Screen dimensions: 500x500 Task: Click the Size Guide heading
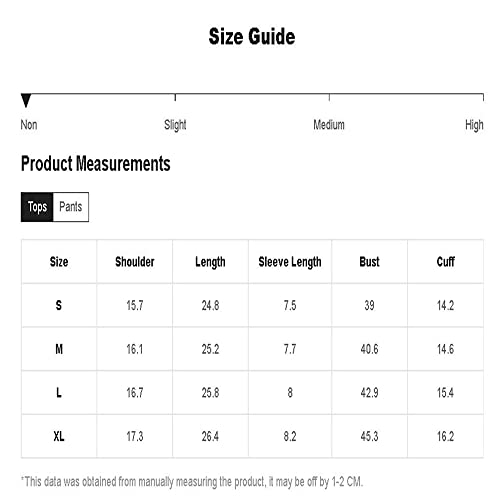point(252,36)
